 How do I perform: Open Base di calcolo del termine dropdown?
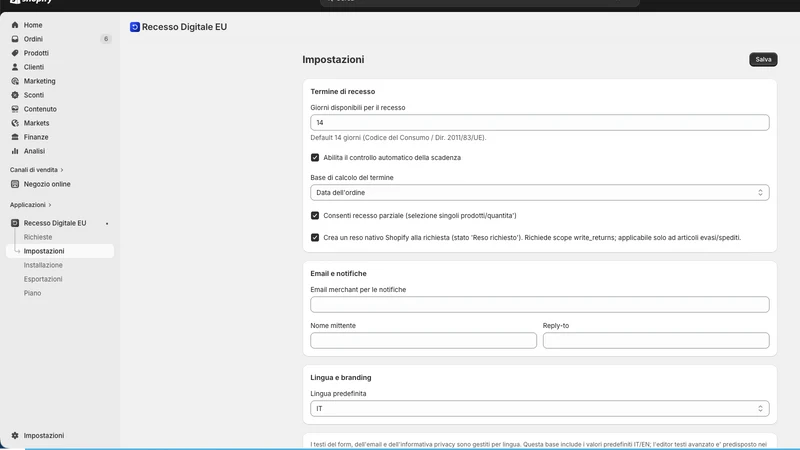[x=539, y=192]
